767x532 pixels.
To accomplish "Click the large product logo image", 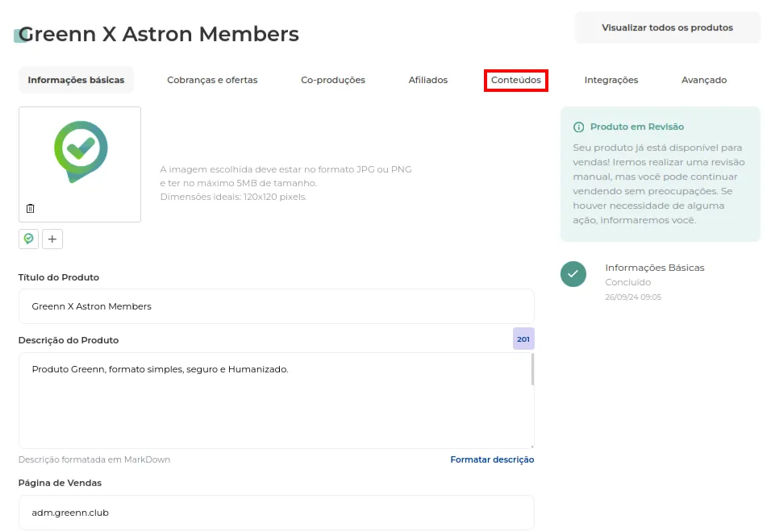I will [x=81, y=152].
